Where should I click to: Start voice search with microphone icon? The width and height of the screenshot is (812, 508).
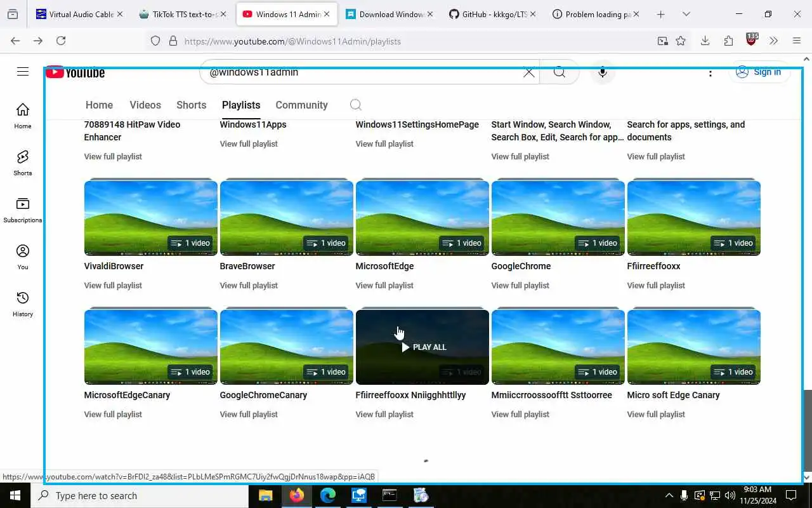(603, 72)
